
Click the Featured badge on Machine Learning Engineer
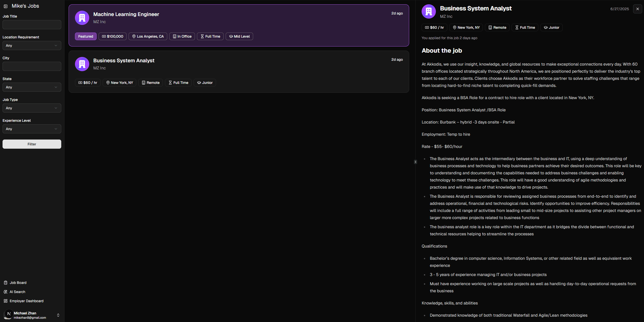tap(86, 36)
